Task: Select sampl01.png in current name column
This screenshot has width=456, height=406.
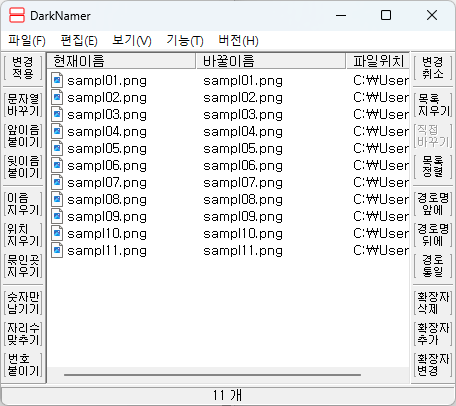Action: (x=107, y=81)
